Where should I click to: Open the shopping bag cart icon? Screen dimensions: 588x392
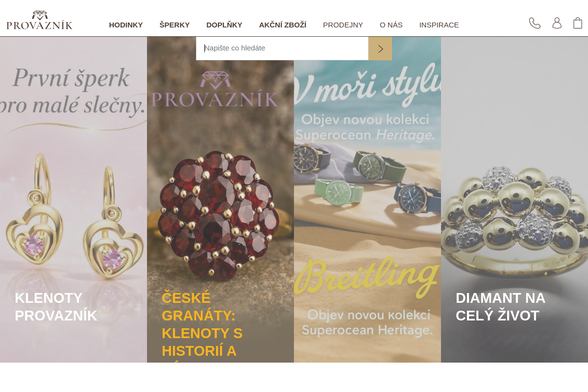(578, 23)
